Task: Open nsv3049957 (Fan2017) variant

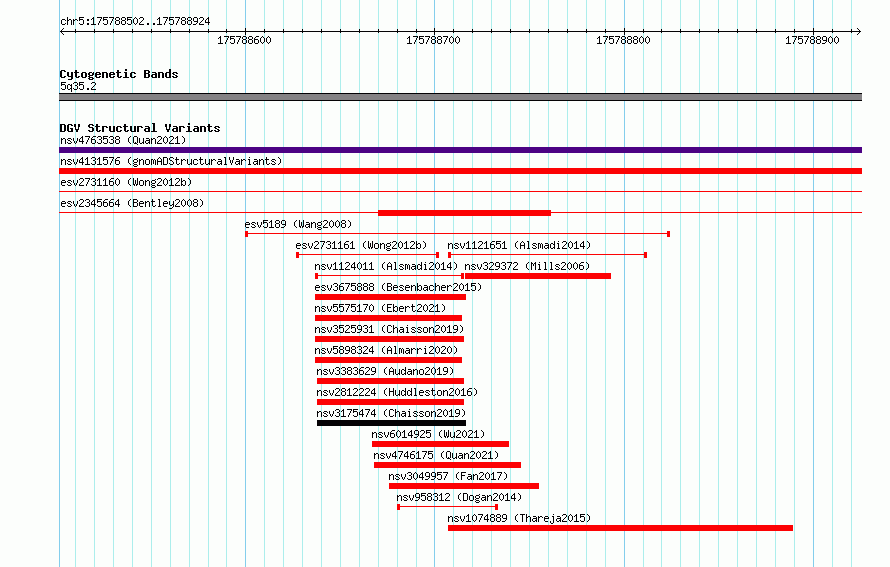Action: click(448, 476)
